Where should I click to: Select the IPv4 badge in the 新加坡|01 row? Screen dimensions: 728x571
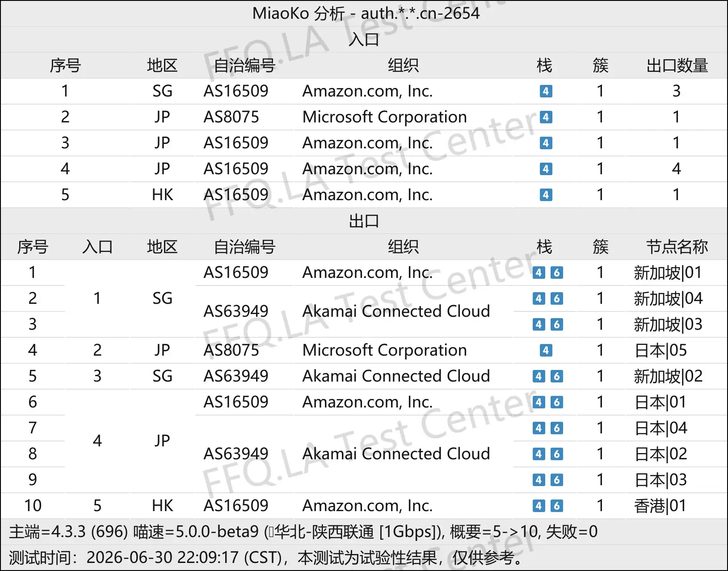(539, 273)
